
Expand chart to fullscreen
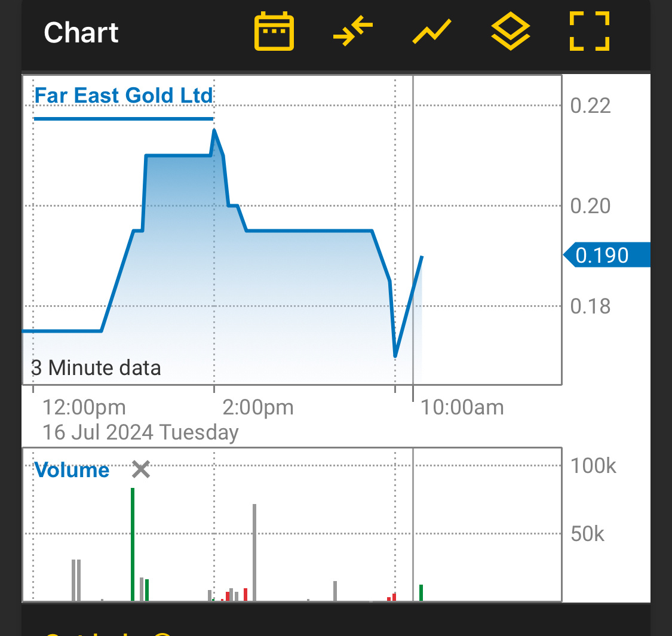(590, 31)
